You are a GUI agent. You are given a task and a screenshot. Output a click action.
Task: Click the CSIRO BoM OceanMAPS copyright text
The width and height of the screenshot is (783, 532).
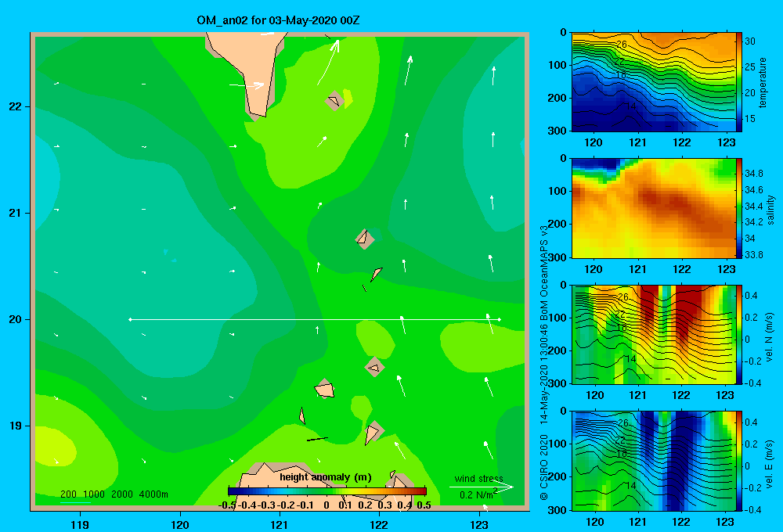[544, 363]
